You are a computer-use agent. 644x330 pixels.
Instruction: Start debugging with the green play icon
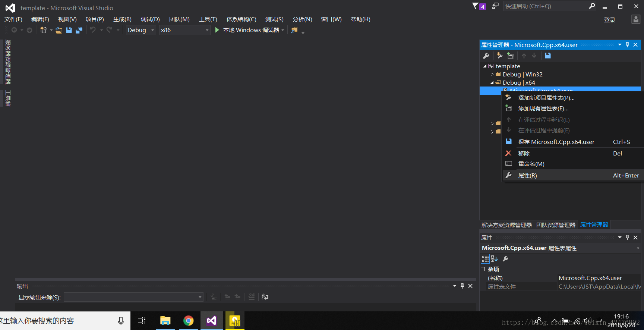click(217, 30)
